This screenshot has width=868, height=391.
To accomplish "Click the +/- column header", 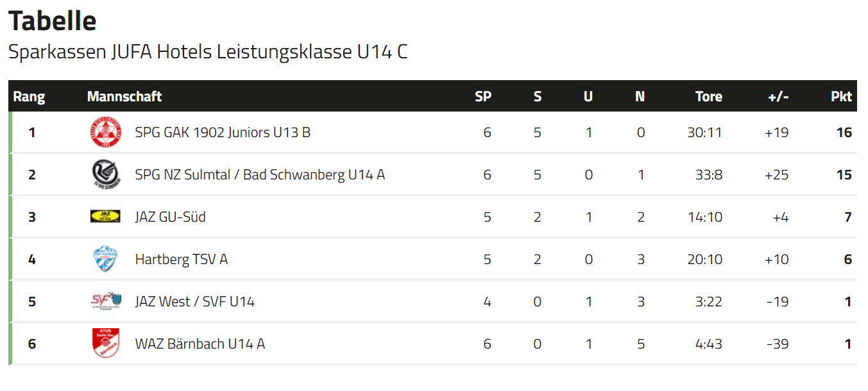I will tap(778, 97).
